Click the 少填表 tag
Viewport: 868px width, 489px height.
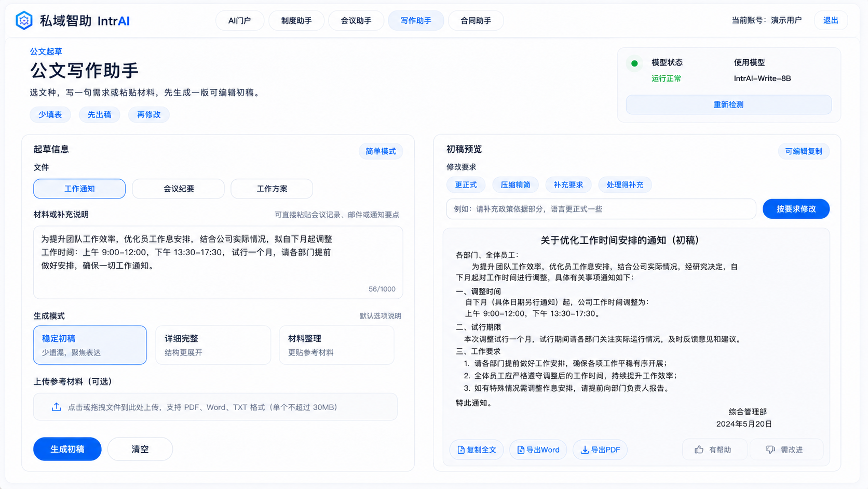coord(50,114)
